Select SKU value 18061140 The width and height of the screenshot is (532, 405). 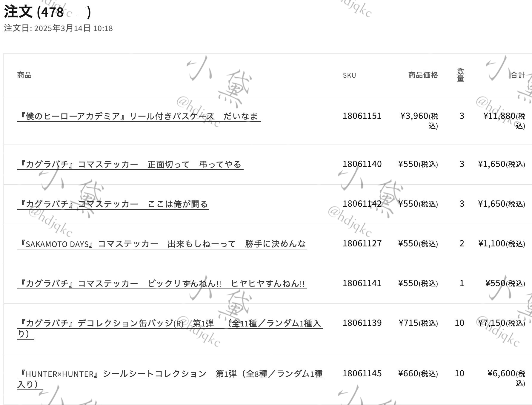click(x=362, y=164)
